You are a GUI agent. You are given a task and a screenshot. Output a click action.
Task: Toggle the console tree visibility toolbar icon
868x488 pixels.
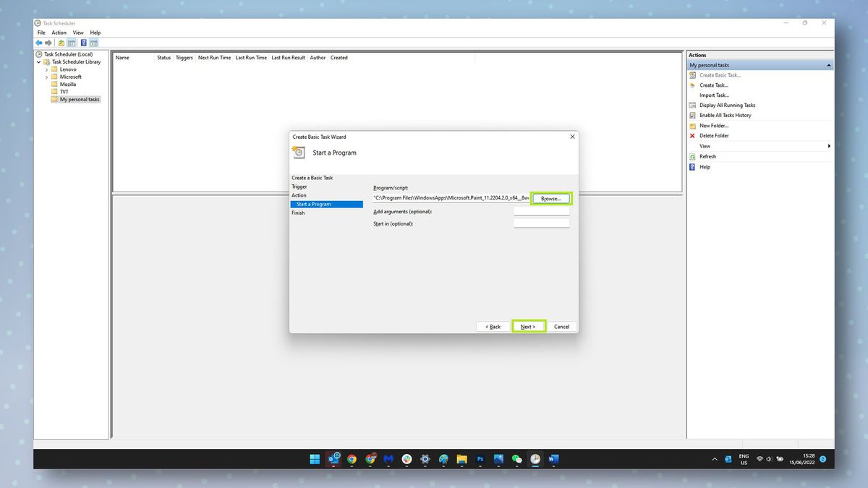(72, 43)
